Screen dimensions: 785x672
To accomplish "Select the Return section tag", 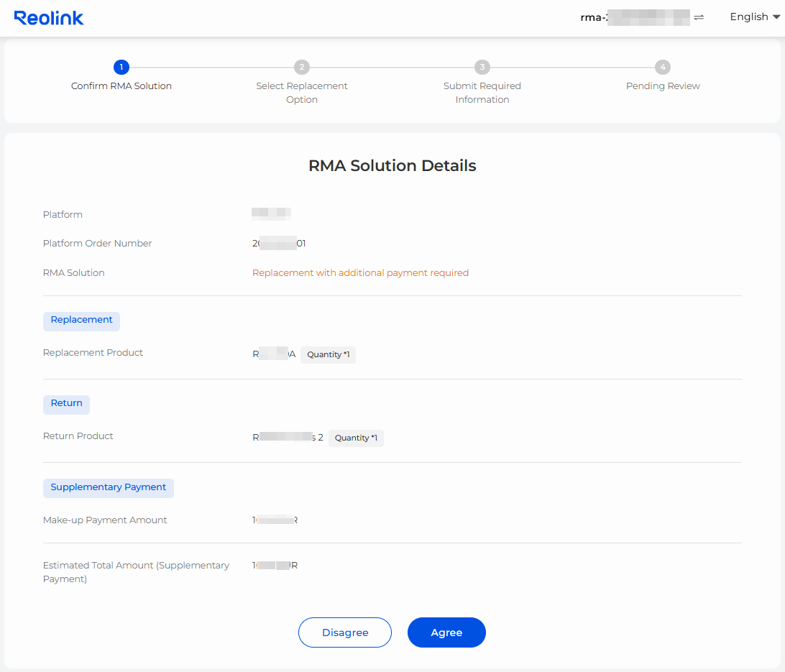I will [66, 404].
